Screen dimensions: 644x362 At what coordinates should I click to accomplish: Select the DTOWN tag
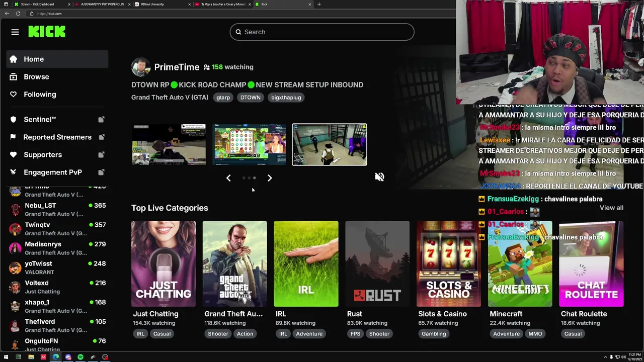click(250, 98)
